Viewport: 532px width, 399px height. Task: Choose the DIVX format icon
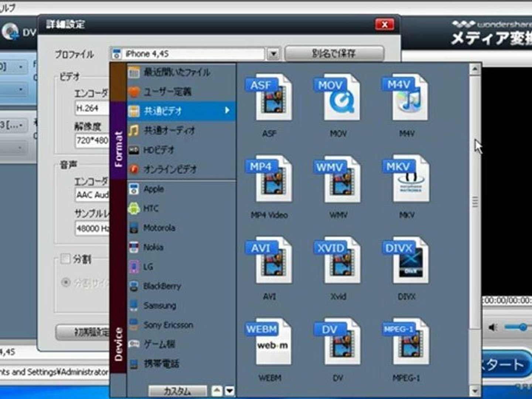pyautogui.click(x=406, y=260)
